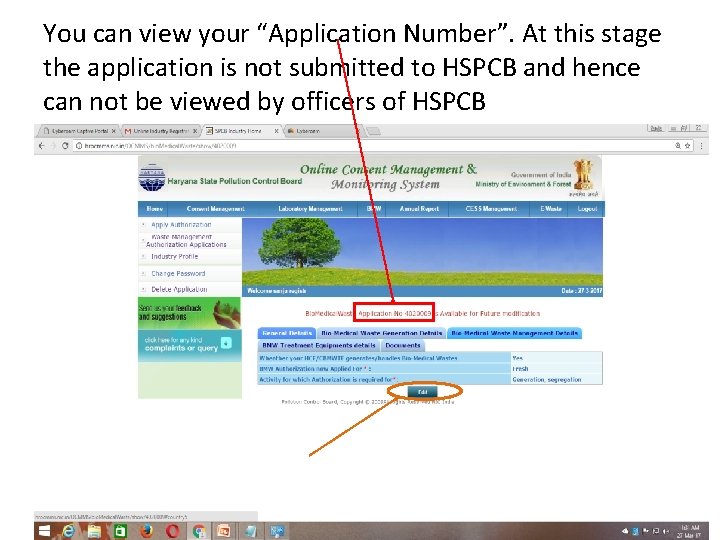Click the 'Generation, segregation' value cell
The height and width of the screenshot is (540, 720).
click(x=556, y=380)
